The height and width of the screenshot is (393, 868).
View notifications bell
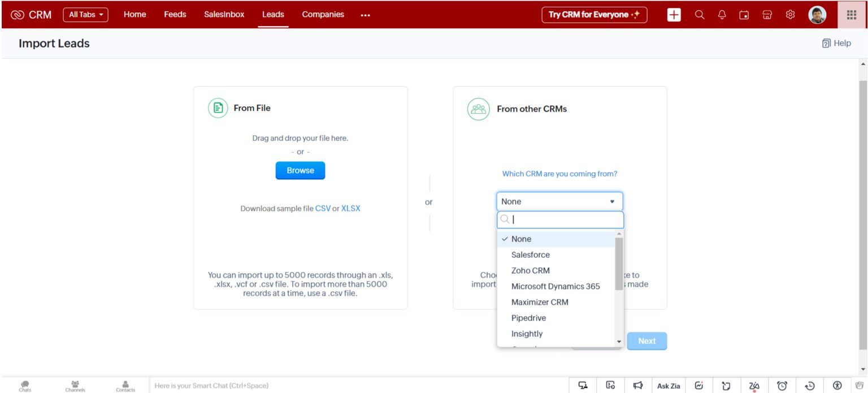click(x=722, y=14)
